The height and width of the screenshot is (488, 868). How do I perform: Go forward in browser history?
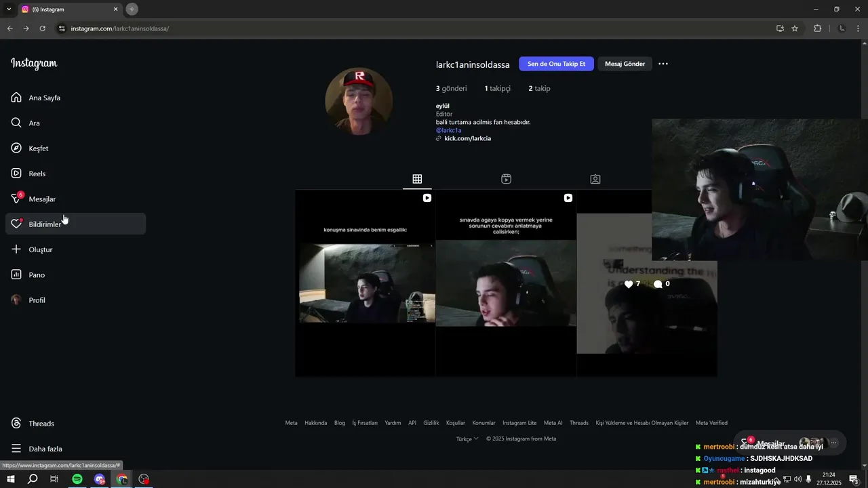[26, 28]
